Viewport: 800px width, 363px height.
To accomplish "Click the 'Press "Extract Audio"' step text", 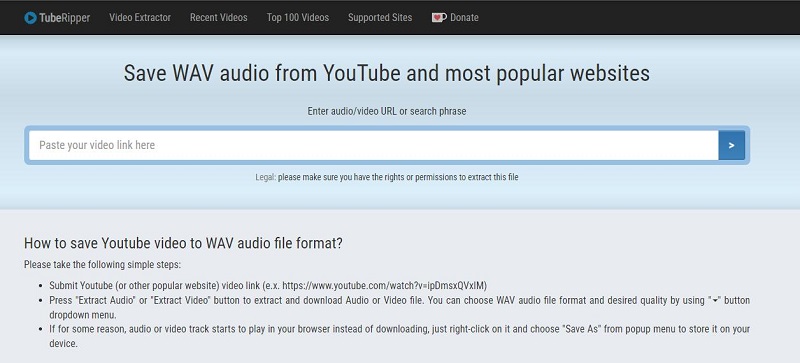I will (399, 307).
